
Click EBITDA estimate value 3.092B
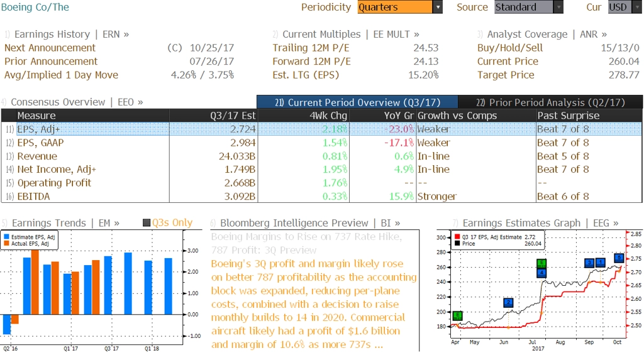(x=240, y=197)
